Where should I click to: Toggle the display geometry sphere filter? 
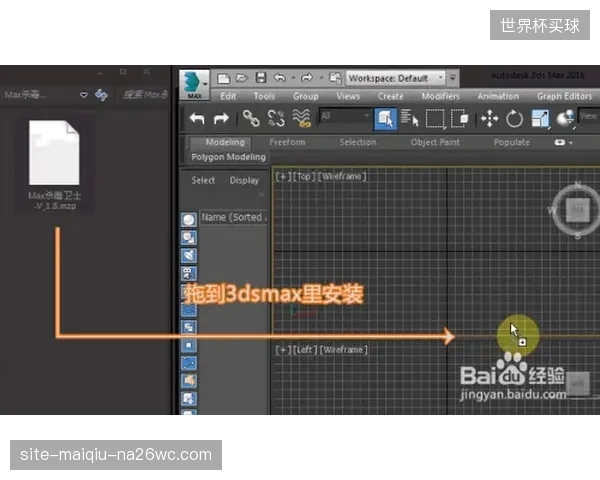189,220
